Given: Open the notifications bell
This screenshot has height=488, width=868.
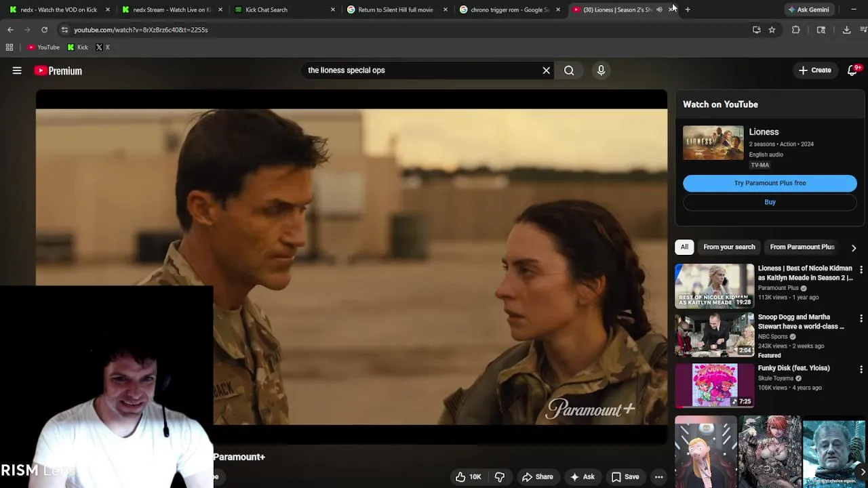Looking at the screenshot, I should [x=852, y=70].
